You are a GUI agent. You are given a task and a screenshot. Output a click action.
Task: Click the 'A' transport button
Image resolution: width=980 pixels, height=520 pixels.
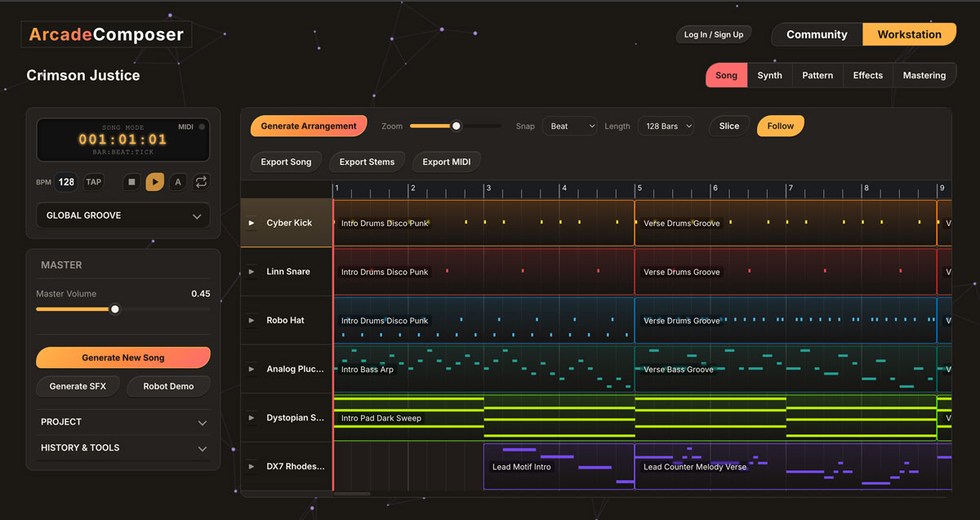tap(178, 182)
